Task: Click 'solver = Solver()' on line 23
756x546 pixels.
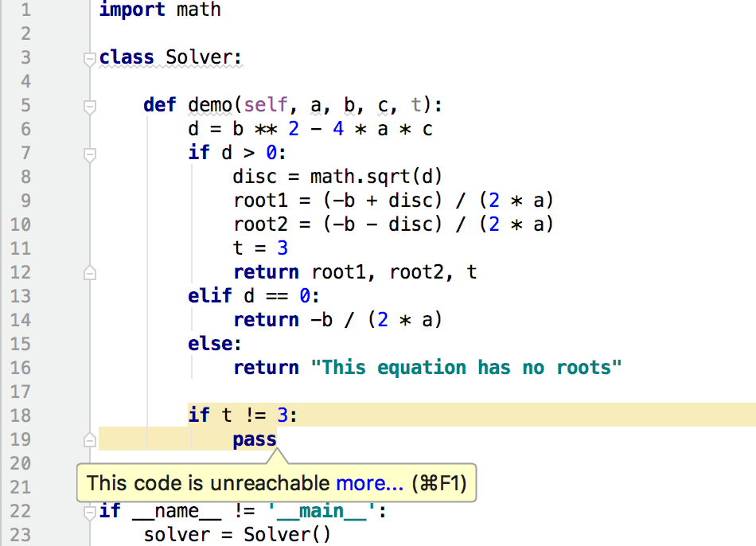Action: click(x=237, y=534)
